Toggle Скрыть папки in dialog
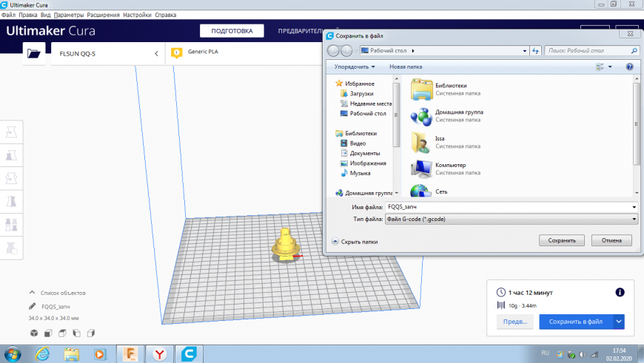644x363 pixels. (355, 242)
